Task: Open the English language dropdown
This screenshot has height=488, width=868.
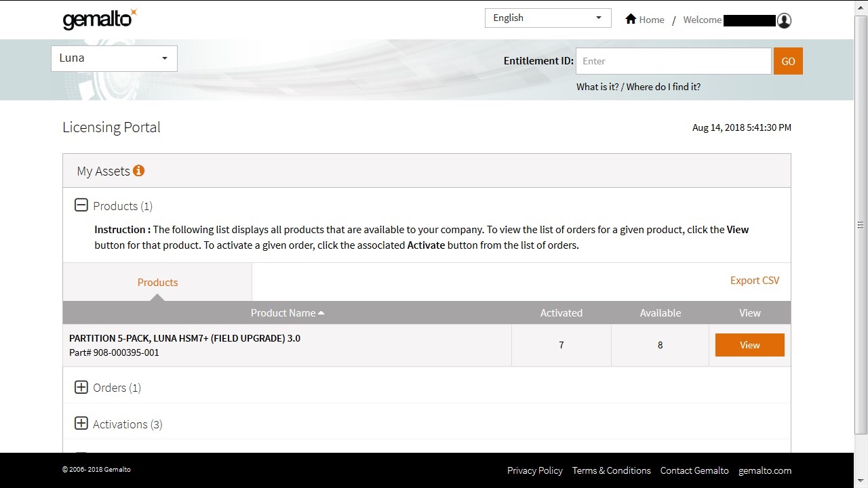Action: point(547,18)
